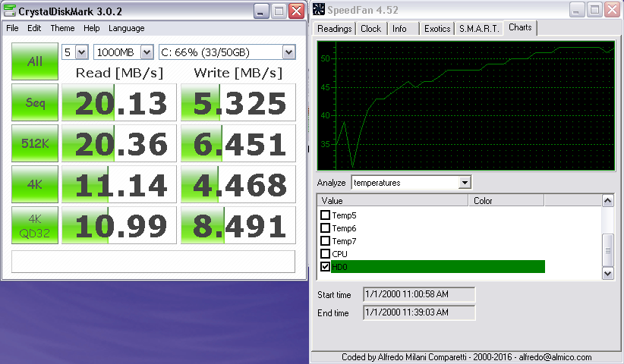Click Seq read result 20.13
The height and width of the screenshot is (364, 624).
click(119, 102)
